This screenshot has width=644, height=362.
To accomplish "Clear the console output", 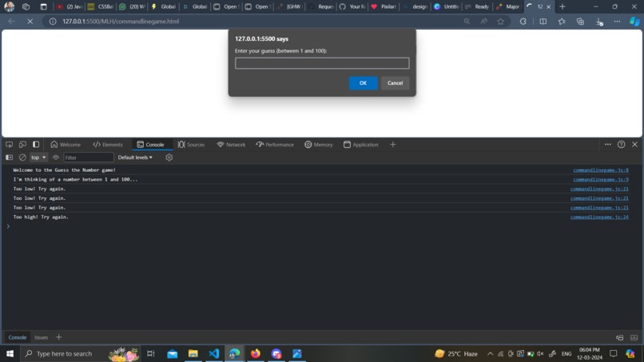I will pyautogui.click(x=22, y=157).
